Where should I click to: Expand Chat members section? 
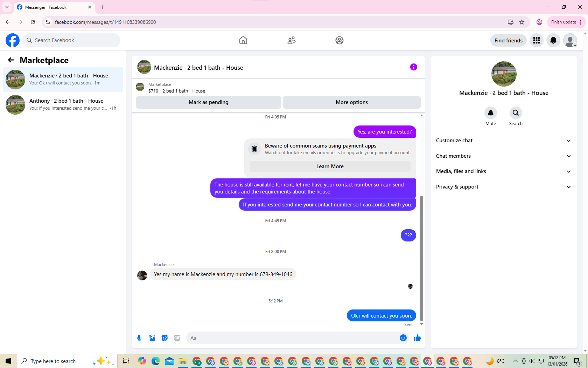pos(504,156)
